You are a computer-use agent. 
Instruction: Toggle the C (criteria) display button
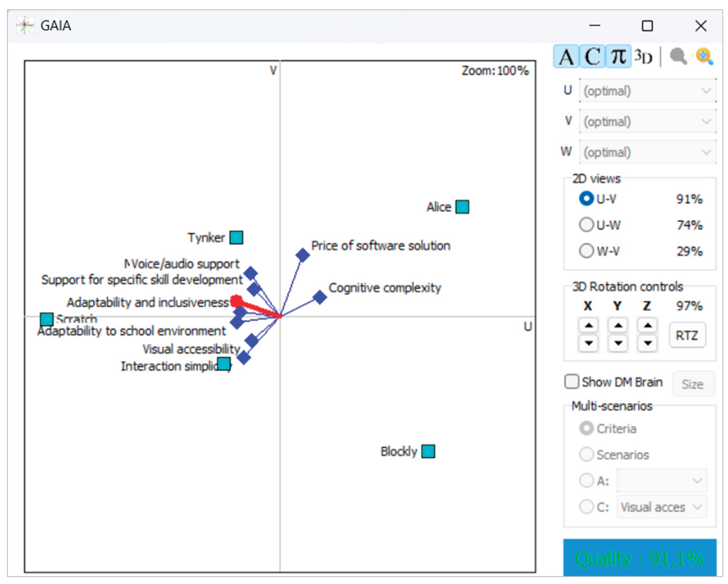[592, 56]
